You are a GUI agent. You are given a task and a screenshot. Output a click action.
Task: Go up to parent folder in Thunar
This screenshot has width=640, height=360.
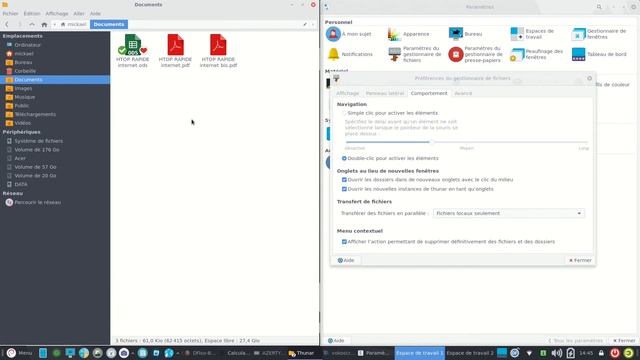click(32, 24)
